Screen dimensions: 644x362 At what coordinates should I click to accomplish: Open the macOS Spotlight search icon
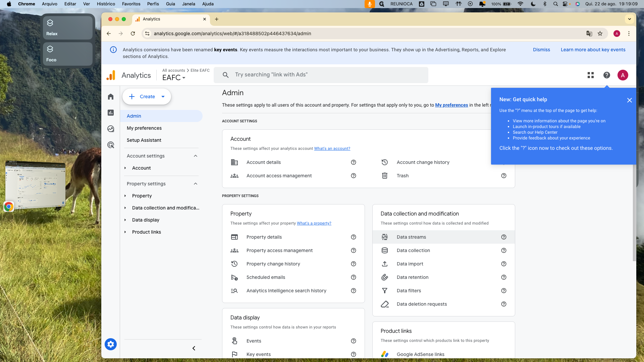pos(555,4)
